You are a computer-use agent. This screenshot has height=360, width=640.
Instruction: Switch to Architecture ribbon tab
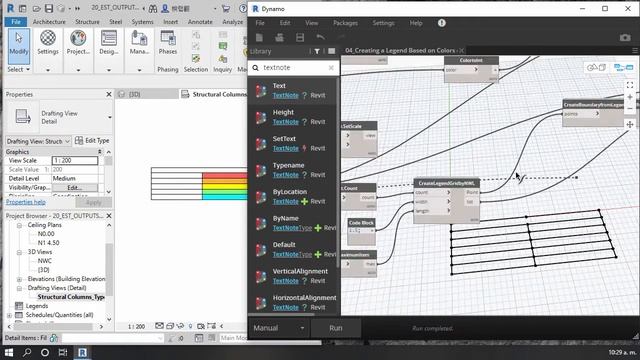click(49, 22)
